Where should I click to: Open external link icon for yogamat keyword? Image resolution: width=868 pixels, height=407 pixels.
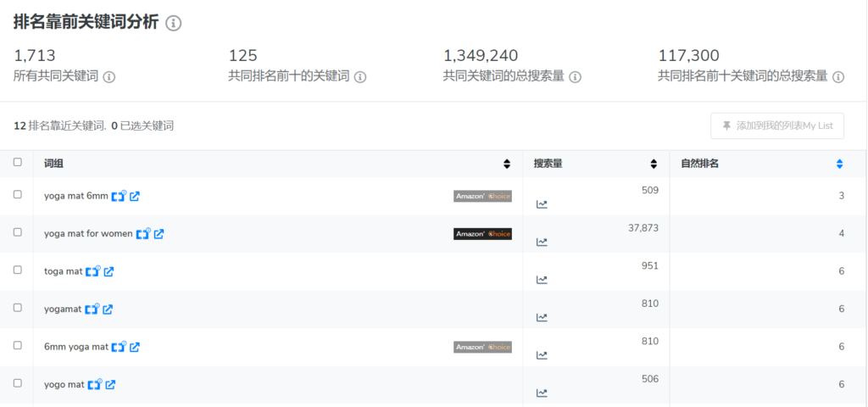[x=108, y=309]
